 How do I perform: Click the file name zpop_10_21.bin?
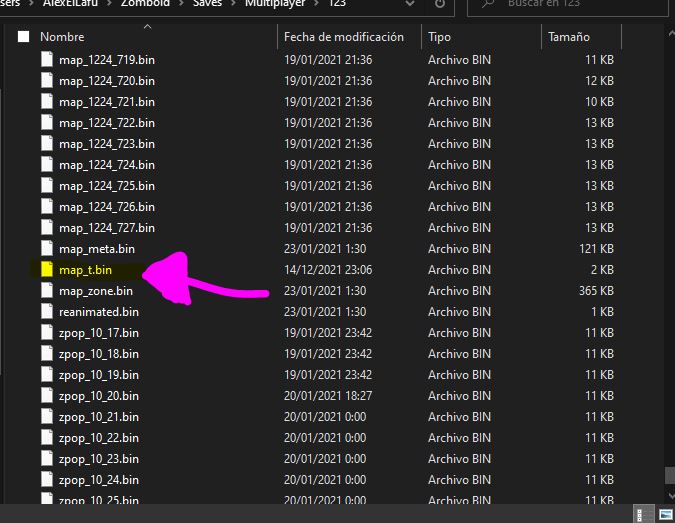click(x=99, y=417)
